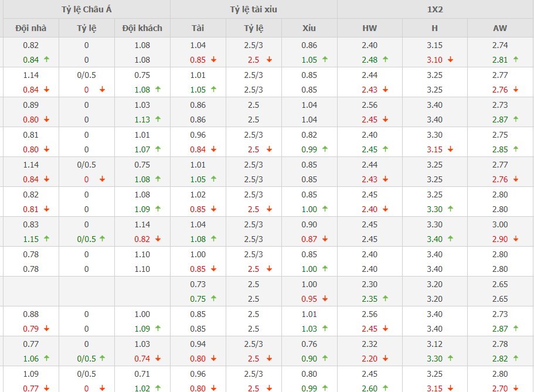Click the 3.00 AW odds value
The height and width of the screenshot is (392, 534).
click(500, 224)
